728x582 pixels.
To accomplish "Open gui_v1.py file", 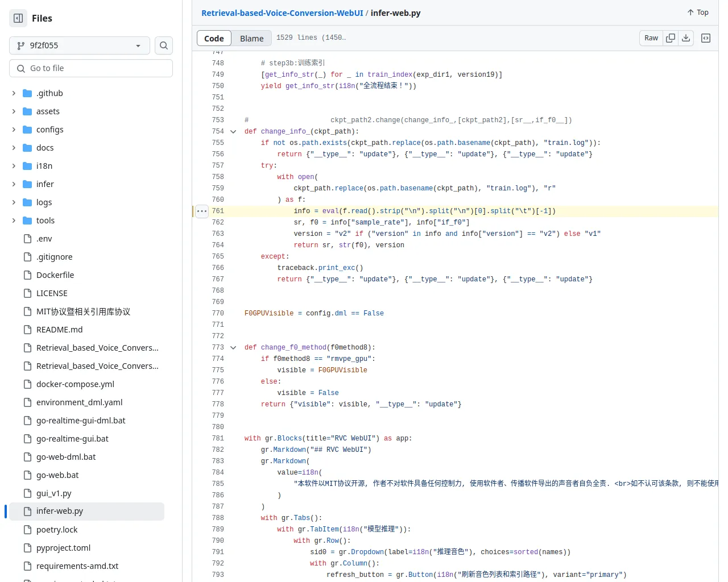I will click(x=54, y=493).
